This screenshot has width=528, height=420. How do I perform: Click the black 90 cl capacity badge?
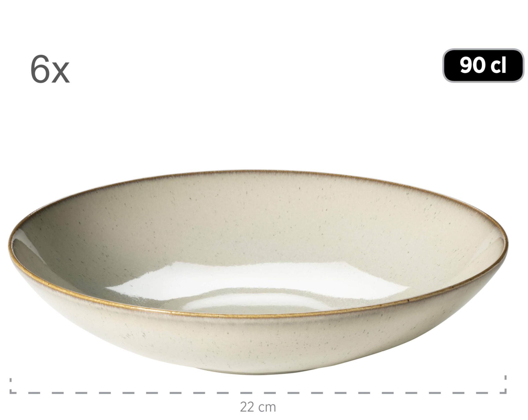(483, 65)
